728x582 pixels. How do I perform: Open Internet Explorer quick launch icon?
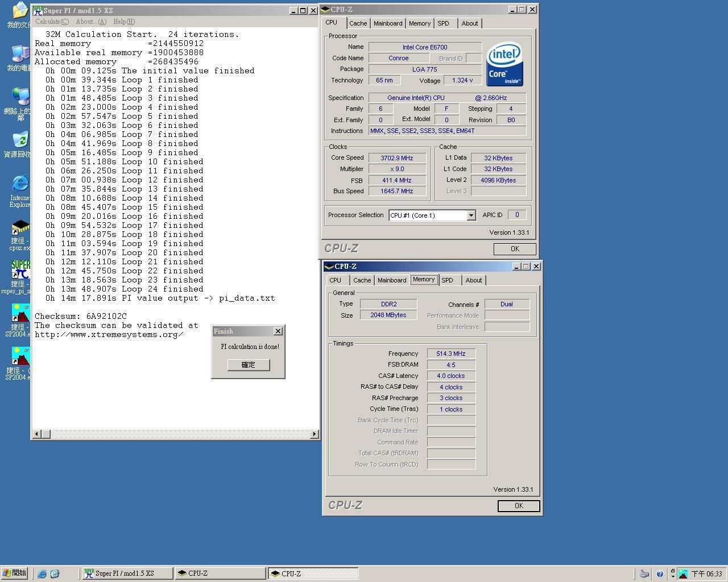[x=42, y=573]
